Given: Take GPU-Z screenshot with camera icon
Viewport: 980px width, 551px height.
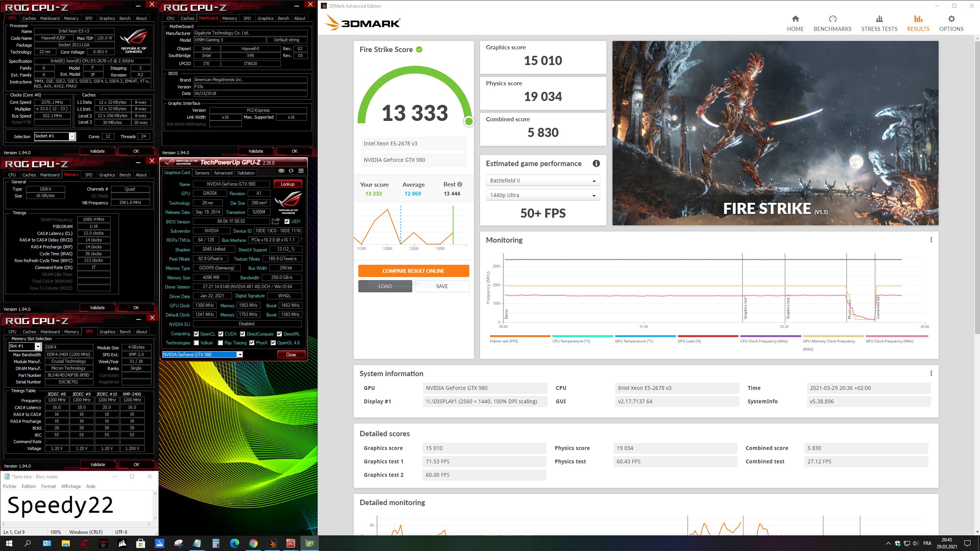Looking at the screenshot, I should [x=281, y=171].
